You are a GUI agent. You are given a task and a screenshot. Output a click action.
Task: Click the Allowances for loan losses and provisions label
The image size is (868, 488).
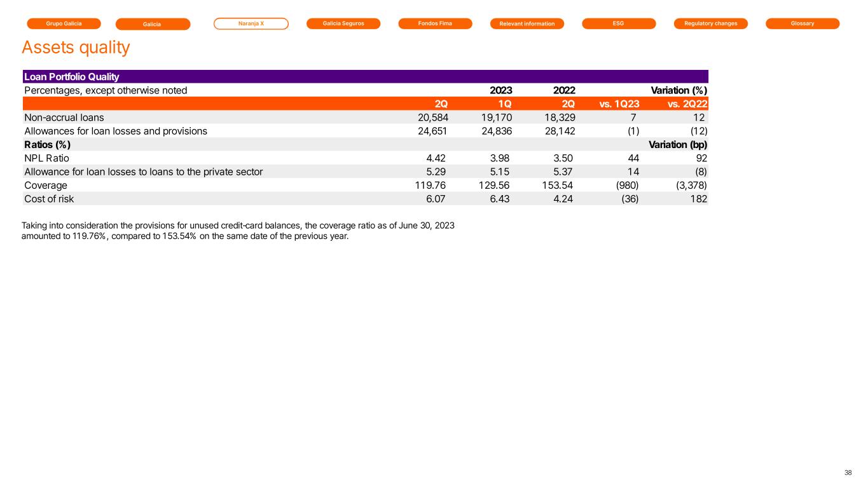point(115,131)
